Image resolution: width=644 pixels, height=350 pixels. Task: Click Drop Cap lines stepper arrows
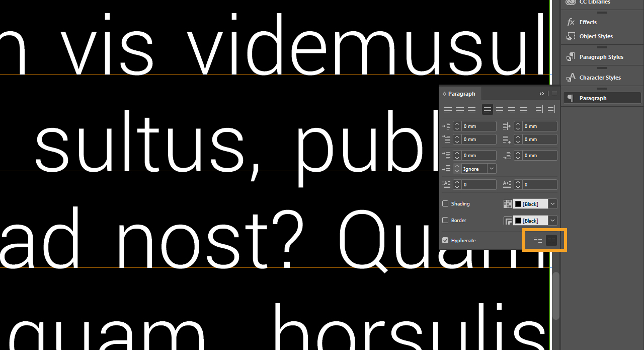(457, 184)
